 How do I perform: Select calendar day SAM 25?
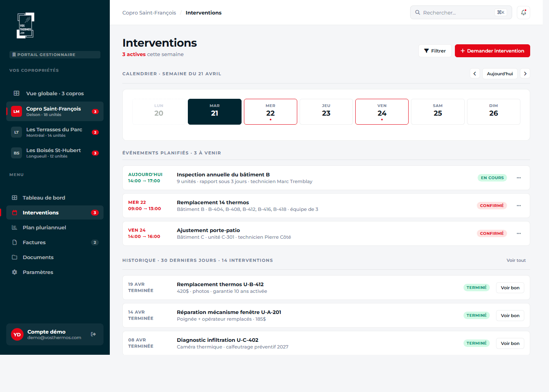tap(438, 112)
